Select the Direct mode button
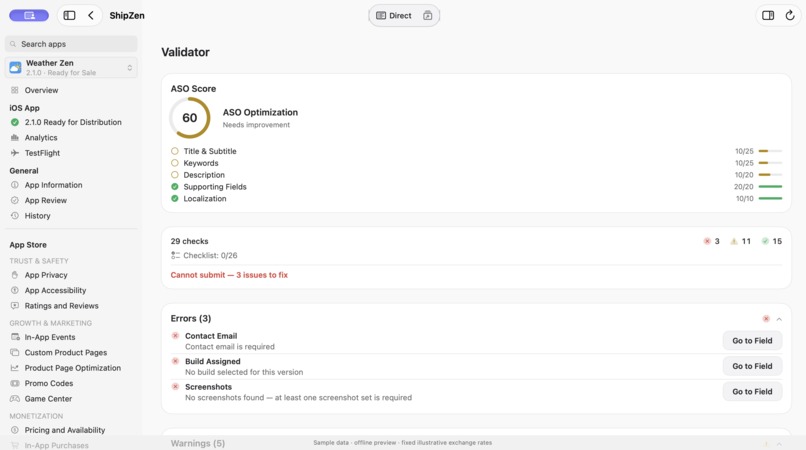Viewport: 806px width, 450px height. (x=394, y=15)
